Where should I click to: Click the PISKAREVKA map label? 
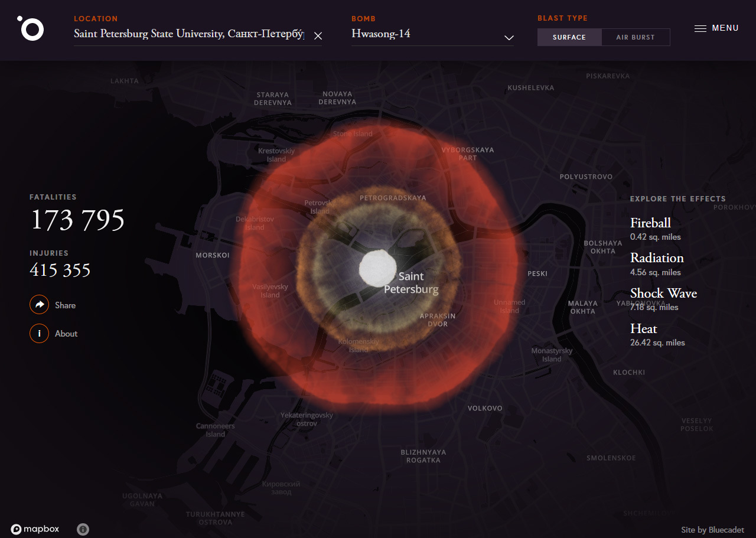(x=608, y=76)
